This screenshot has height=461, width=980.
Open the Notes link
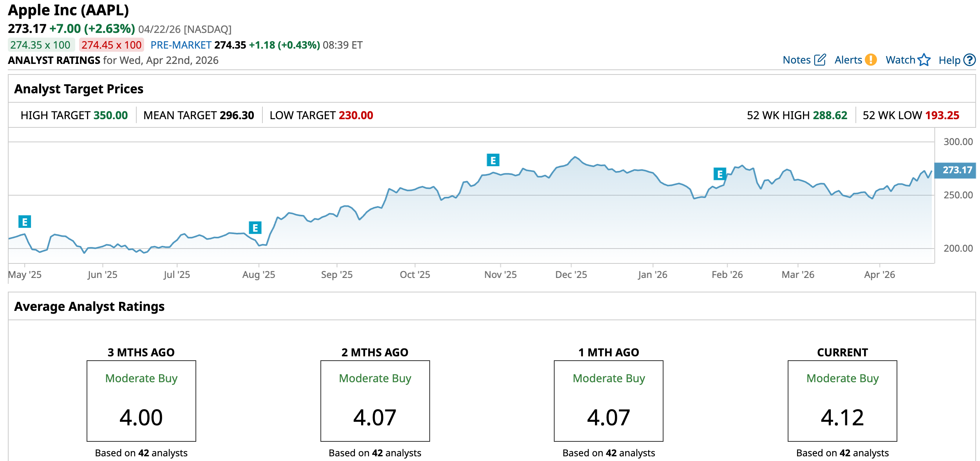click(x=796, y=60)
